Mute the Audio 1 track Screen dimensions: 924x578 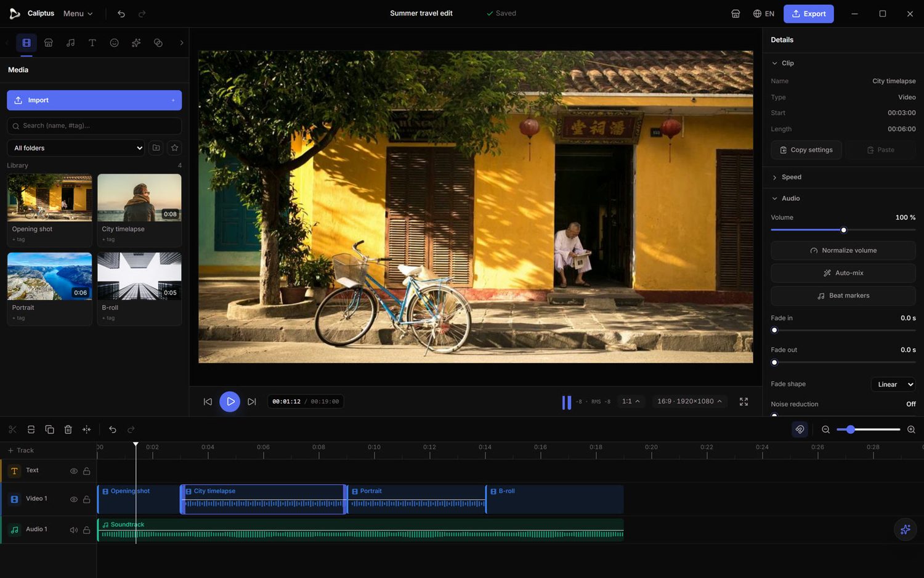click(74, 530)
